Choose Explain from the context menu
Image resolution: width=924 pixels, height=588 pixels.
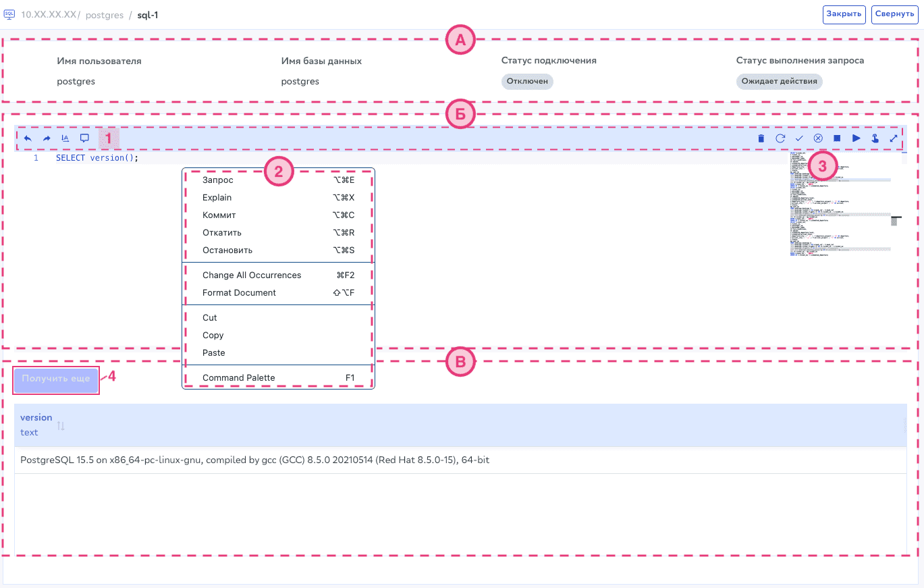pyautogui.click(x=217, y=198)
